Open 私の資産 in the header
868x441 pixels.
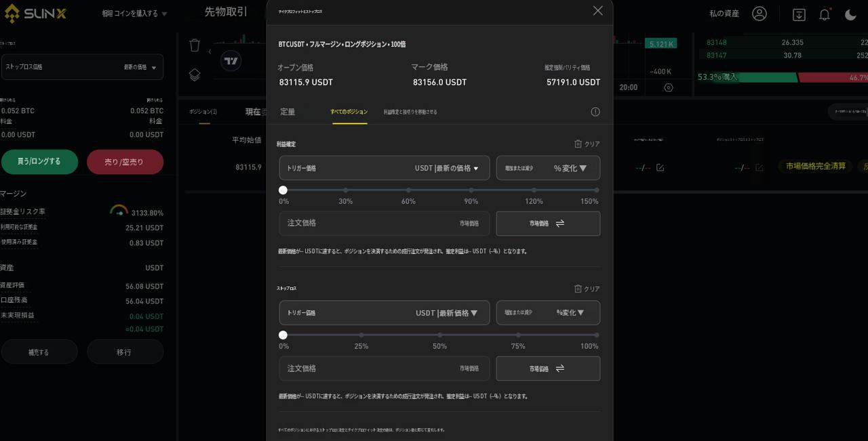coord(724,14)
